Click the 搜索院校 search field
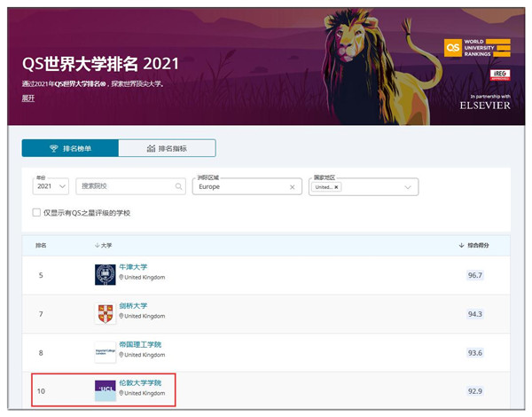 pyautogui.click(x=130, y=186)
